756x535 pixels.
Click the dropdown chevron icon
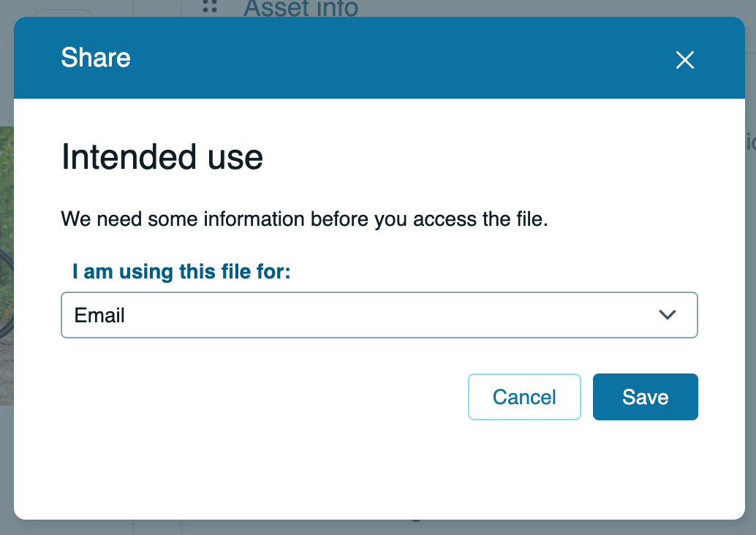666,315
